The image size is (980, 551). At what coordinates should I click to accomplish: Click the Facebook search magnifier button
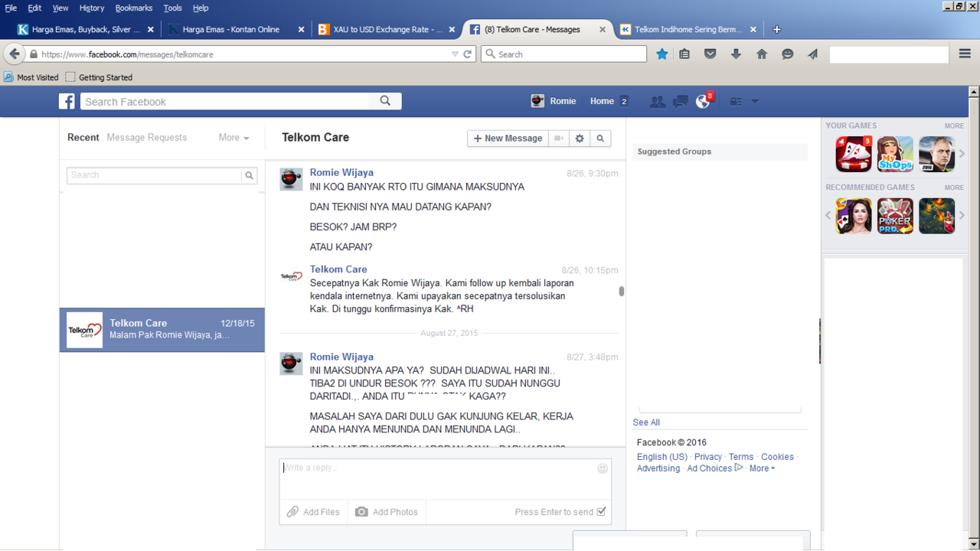[385, 101]
